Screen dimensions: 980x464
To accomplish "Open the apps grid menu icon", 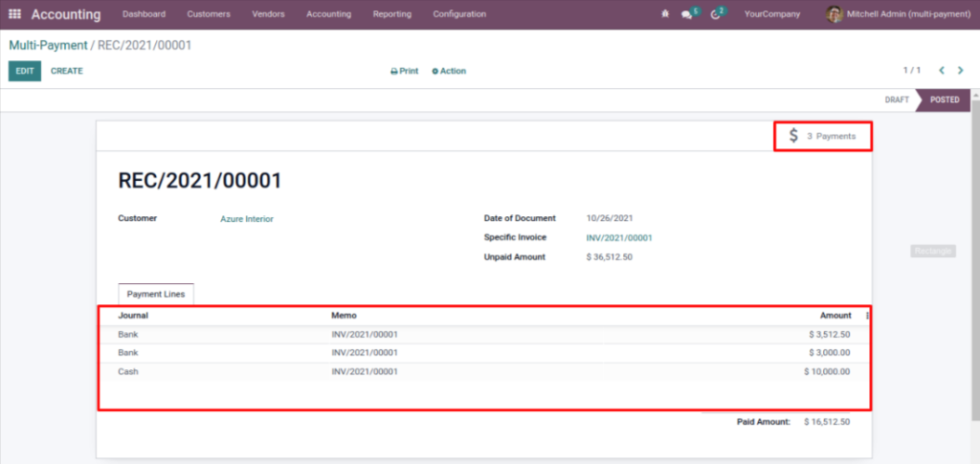I will pyautogui.click(x=14, y=13).
